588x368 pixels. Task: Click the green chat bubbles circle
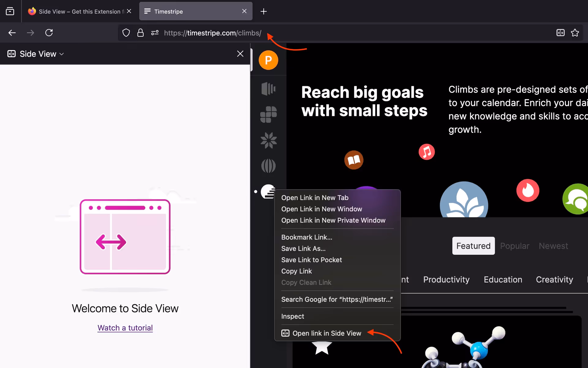(x=575, y=199)
